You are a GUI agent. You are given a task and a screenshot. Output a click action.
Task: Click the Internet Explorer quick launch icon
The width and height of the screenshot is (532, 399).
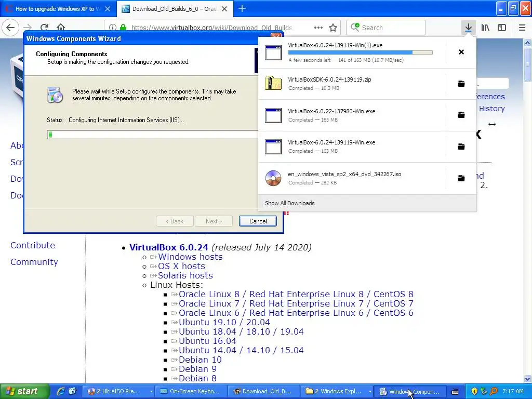(x=61, y=391)
